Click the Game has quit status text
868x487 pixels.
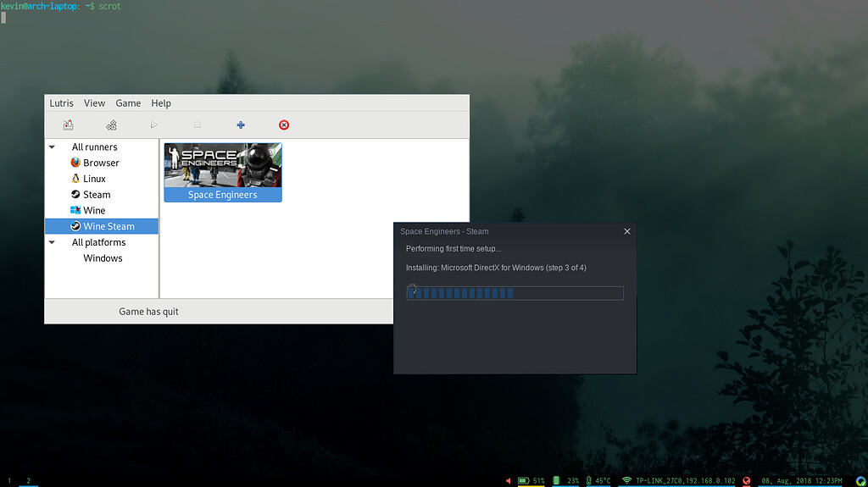click(148, 312)
